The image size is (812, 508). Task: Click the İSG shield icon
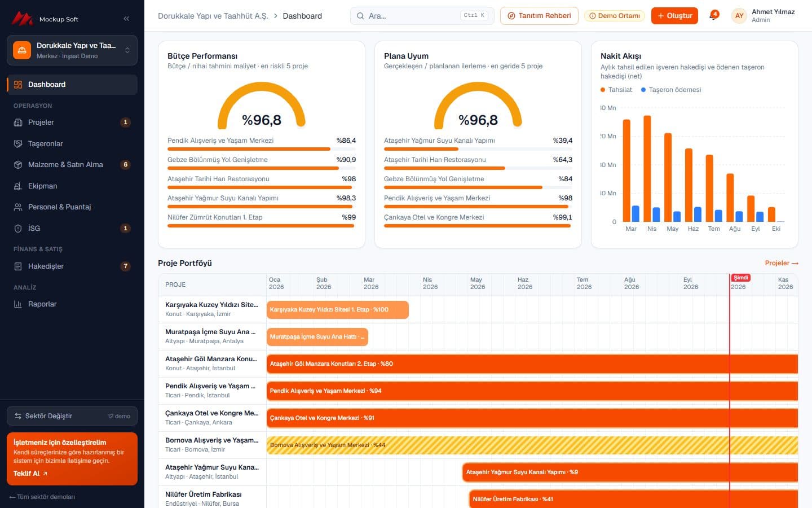(x=18, y=229)
